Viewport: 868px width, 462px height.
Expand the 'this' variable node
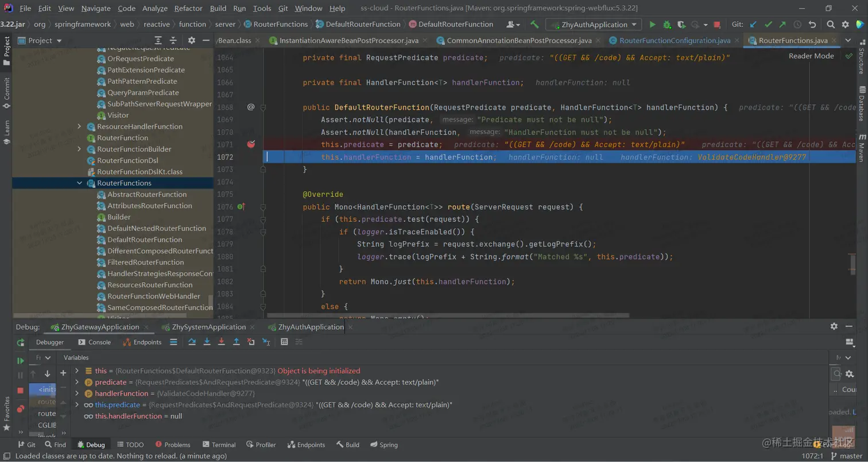coord(76,371)
